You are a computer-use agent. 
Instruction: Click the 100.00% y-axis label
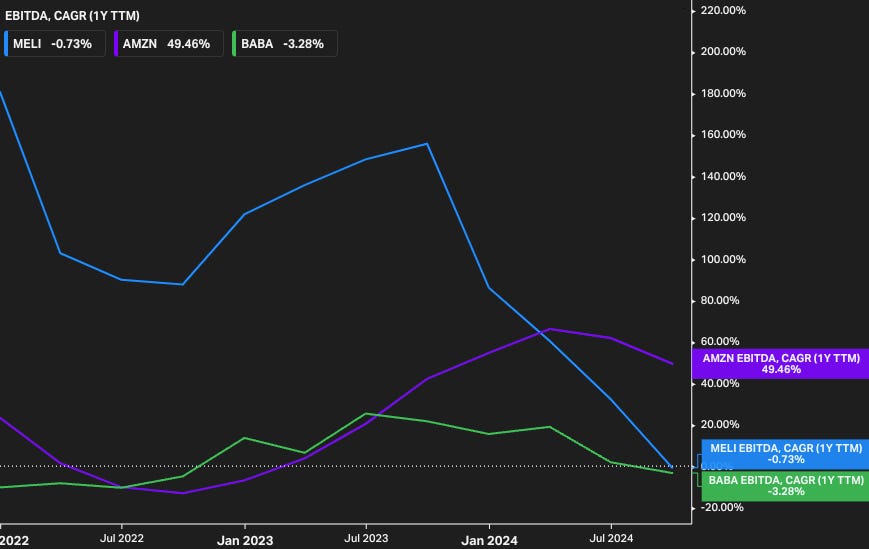click(x=723, y=259)
